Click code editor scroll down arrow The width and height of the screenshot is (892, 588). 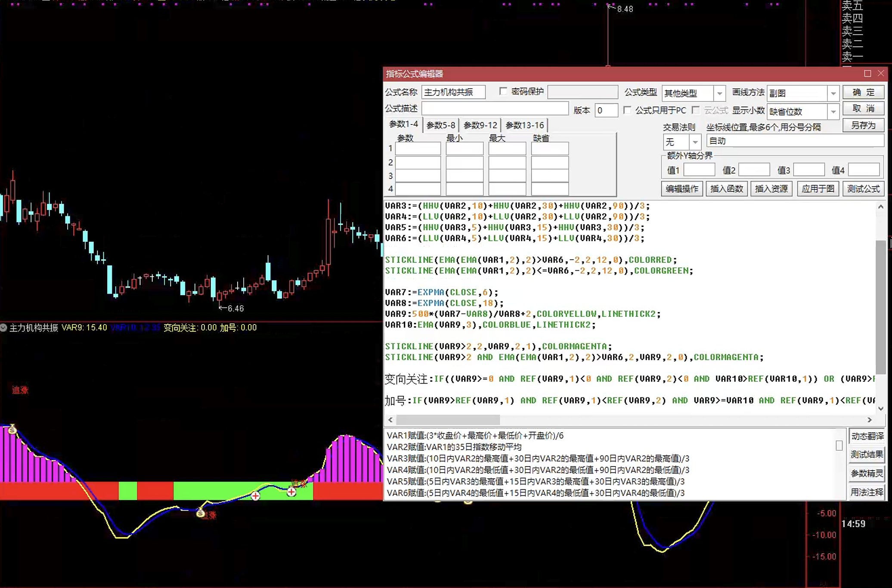[880, 409]
